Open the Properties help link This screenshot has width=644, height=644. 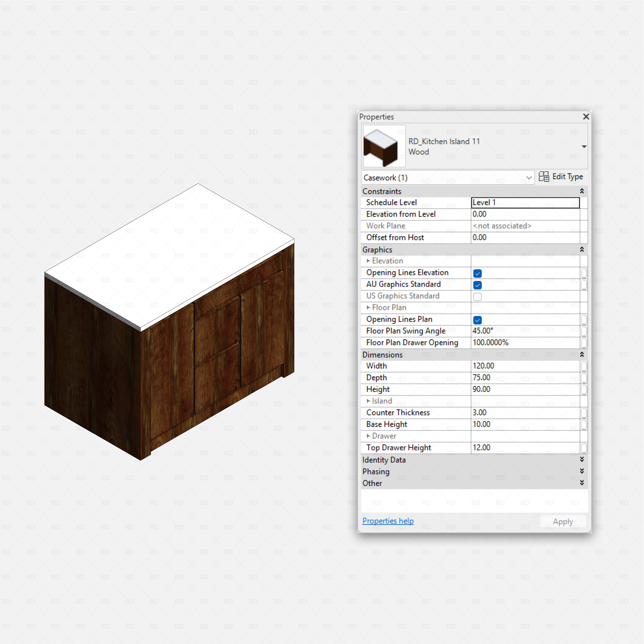[x=388, y=521]
